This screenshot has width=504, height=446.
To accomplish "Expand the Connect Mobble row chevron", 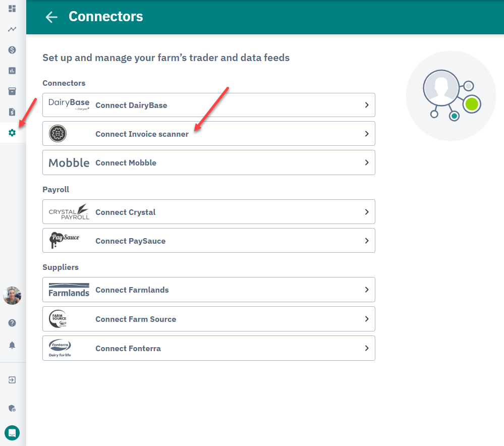I will [x=367, y=162].
